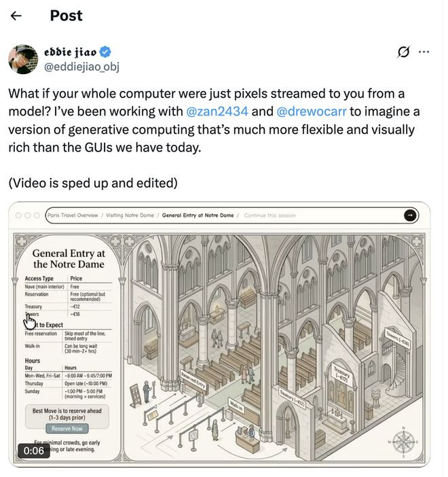Open the @zan2434 mention link
This screenshot has height=477, width=448.
point(216,111)
